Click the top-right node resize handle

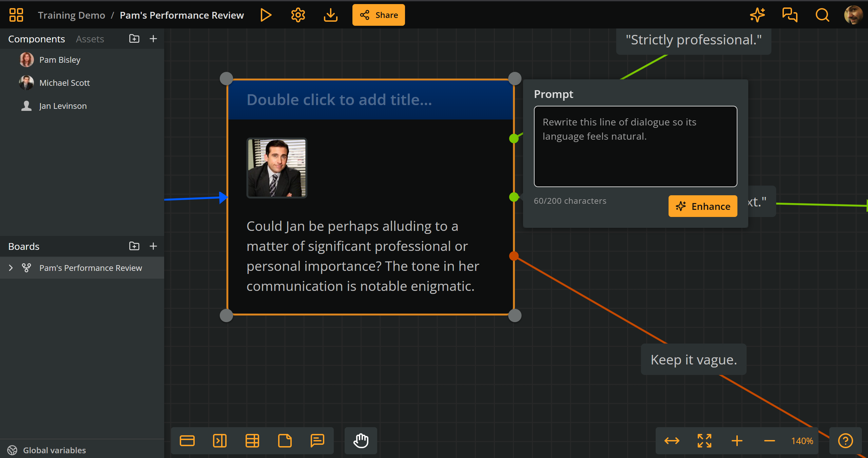coord(515,79)
